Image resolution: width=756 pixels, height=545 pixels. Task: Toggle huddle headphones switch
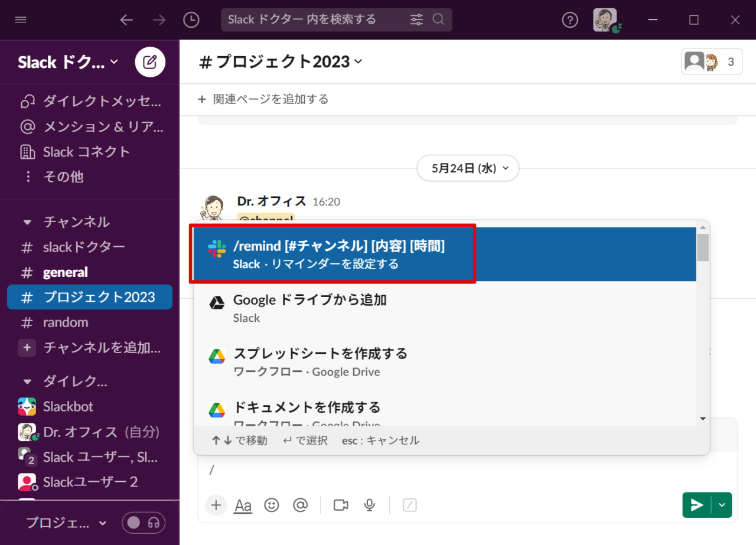pyautogui.click(x=144, y=523)
